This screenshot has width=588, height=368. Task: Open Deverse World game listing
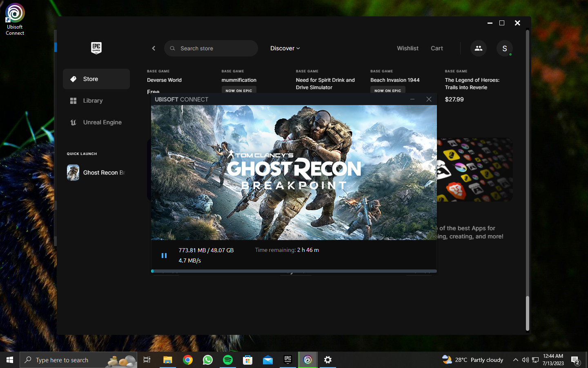point(164,80)
